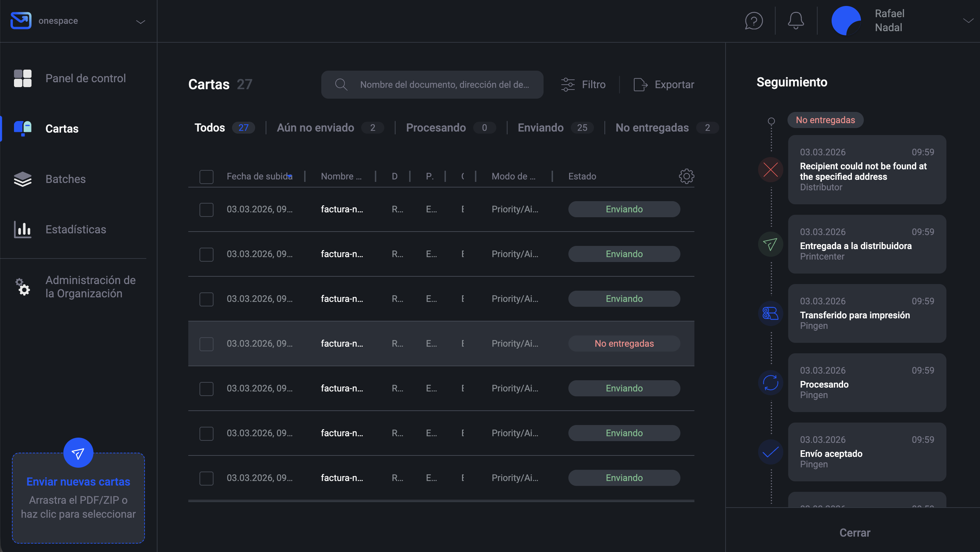This screenshot has height=552, width=980.
Task: Click the table column settings gear
Action: [686, 176]
